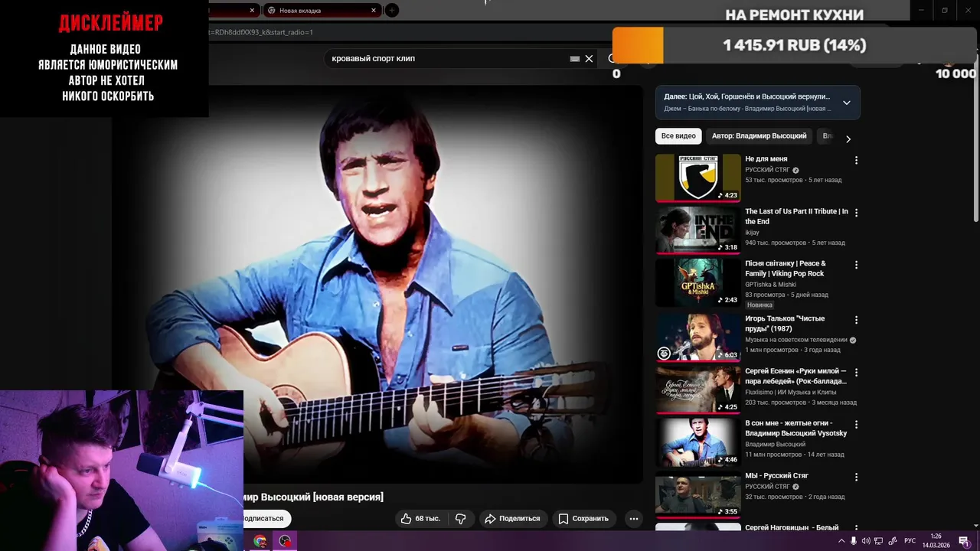Open the Поделиться share dialog
Screen dimensions: 980x551
[513, 519]
